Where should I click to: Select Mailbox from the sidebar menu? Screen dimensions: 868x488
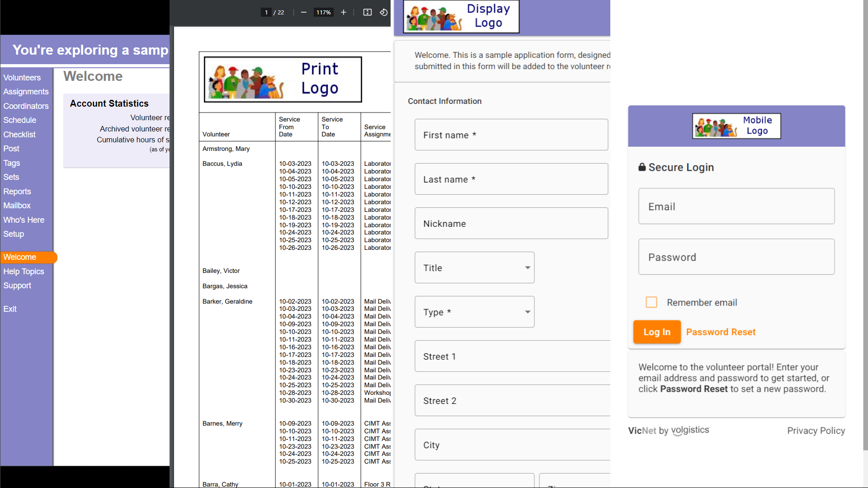[17, 206]
